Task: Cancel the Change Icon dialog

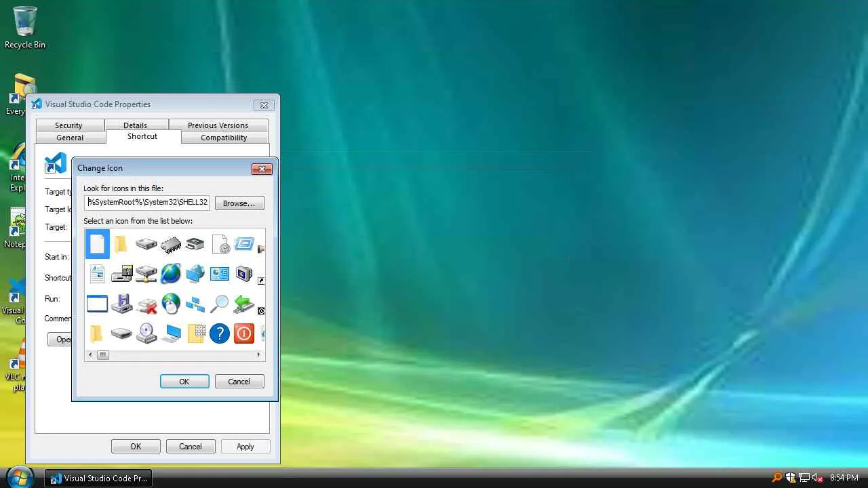Action: pos(239,382)
